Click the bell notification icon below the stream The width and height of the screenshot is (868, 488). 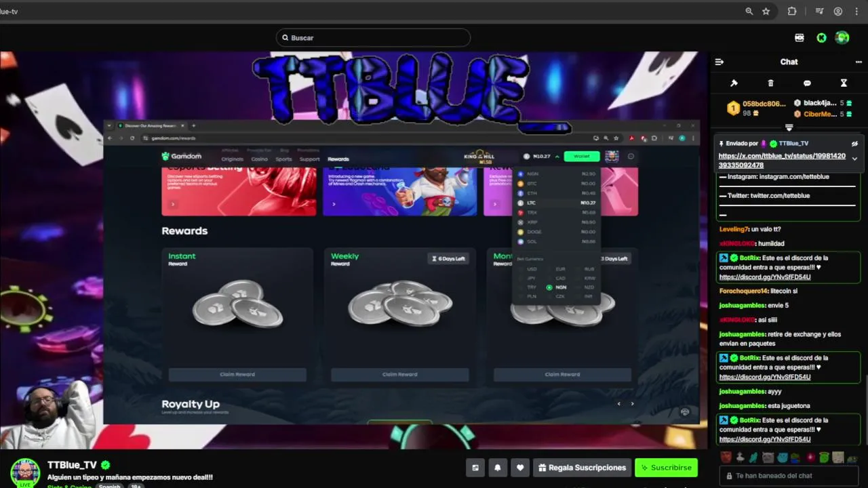tap(497, 468)
